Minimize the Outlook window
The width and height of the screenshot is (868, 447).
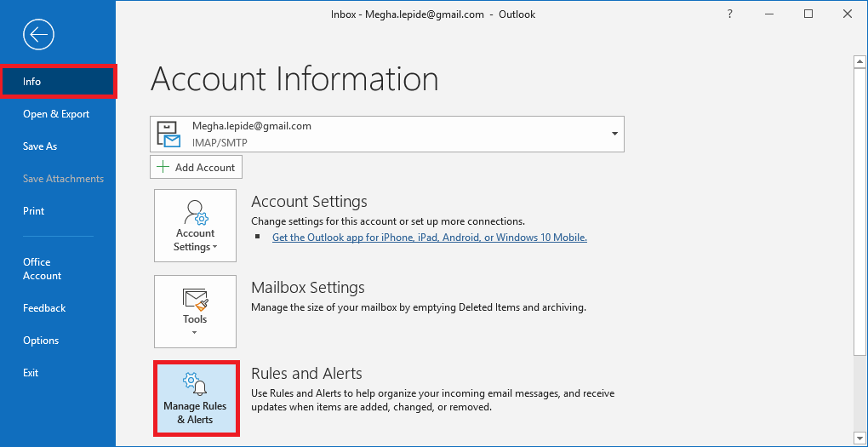tap(769, 14)
